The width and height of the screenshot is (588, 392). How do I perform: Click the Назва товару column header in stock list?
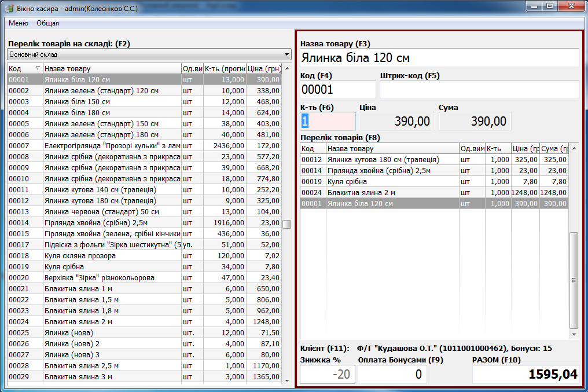tap(112, 69)
